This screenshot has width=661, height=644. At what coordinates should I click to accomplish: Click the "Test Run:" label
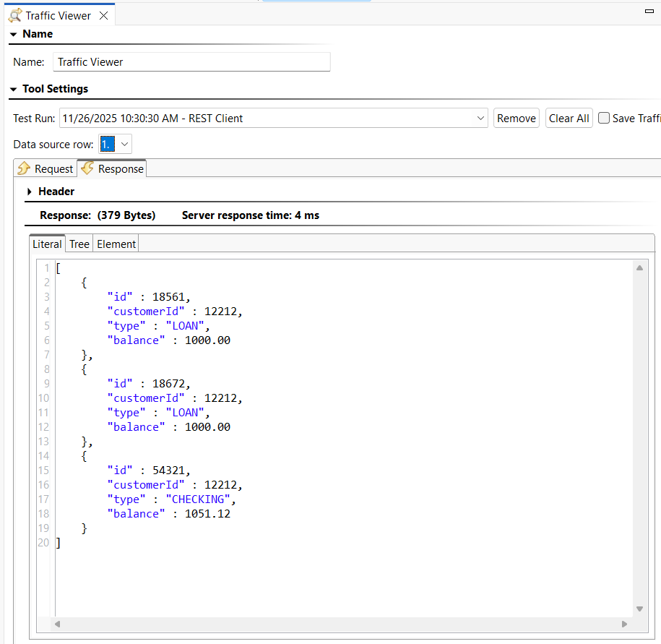[x=34, y=119]
